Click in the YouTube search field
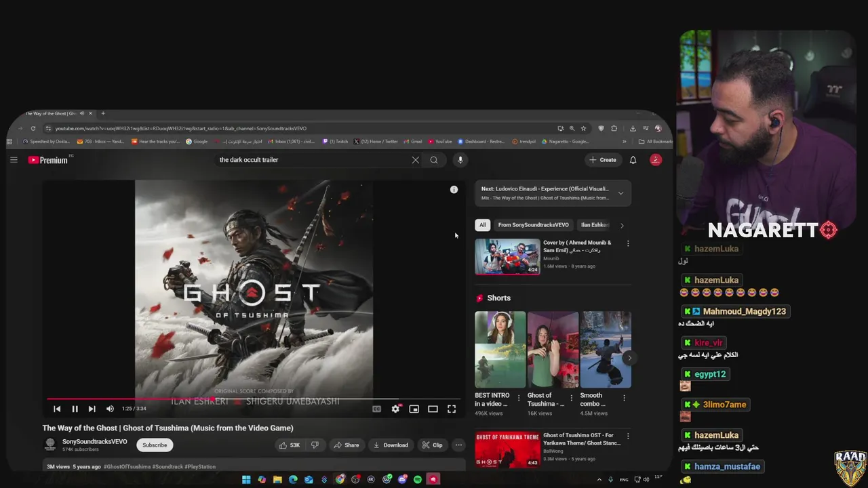Image resolution: width=868 pixels, height=488 pixels. pyautogui.click(x=312, y=160)
